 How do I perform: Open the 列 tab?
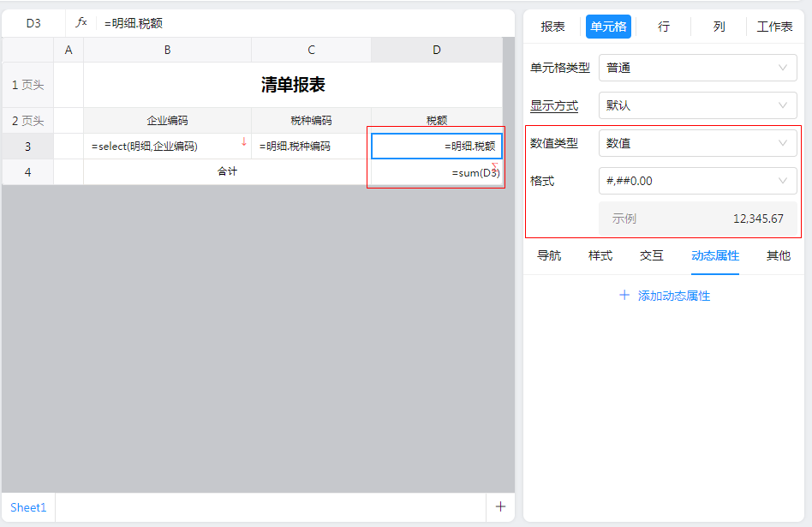pyautogui.click(x=719, y=27)
